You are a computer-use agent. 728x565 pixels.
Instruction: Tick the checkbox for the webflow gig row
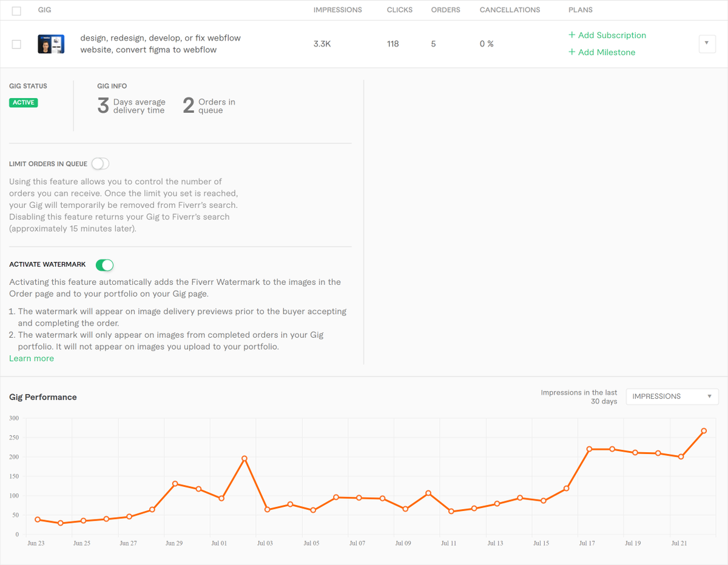[16, 44]
